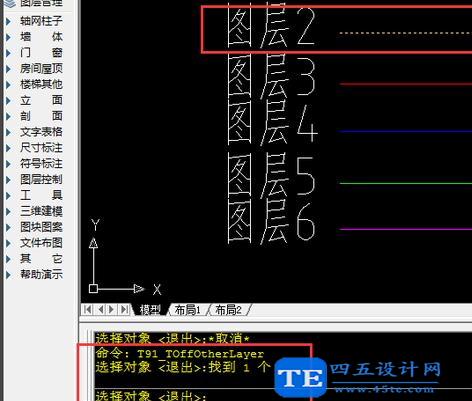Viewport: 472px width, 401px height.
Task: Select the yellow dotted line of 图层2
Action: [x=406, y=33]
